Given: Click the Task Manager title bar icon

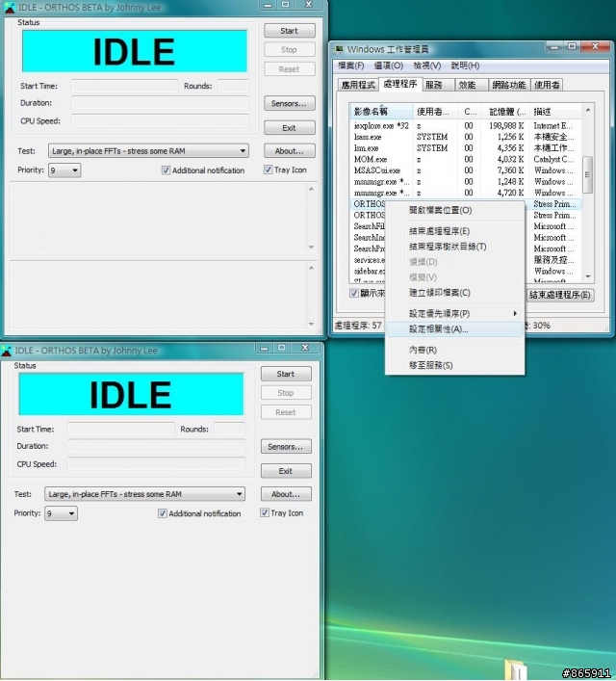Looking at the screenshot, I should [x=339, y=49].
